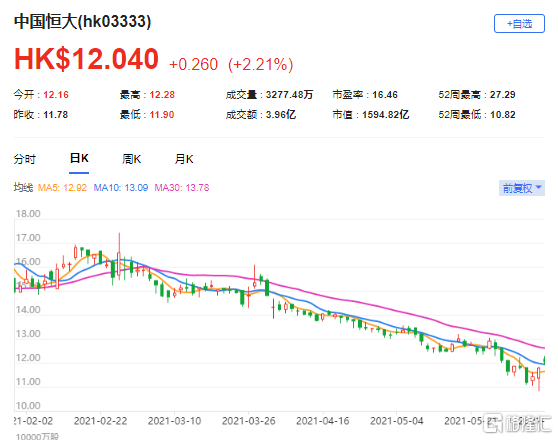This screenshot has height=440, width=558.
Task: Add stock to watchlist with +自选 button
Action: 519,23
